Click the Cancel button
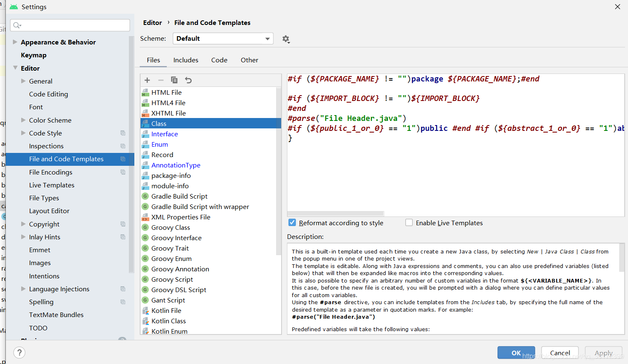Viewport: 628px width, 364px height. coord(560,353)
